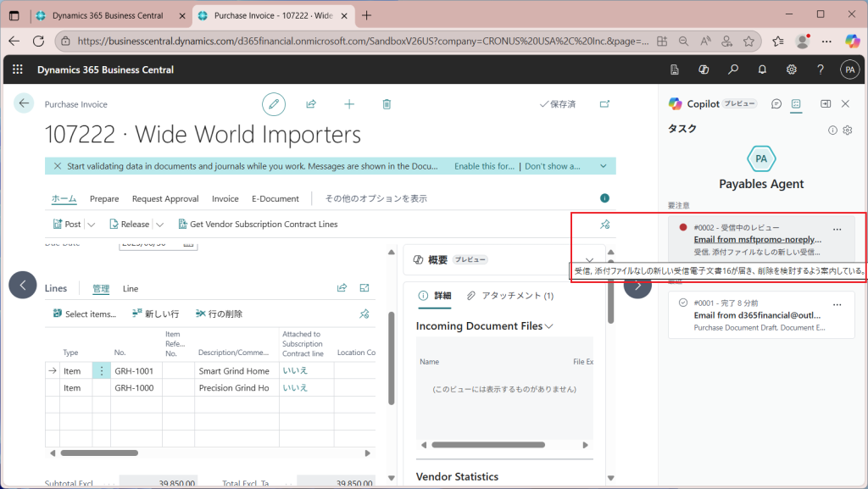Open the notifications bell
The width and height of the screenshot is (868, 489).
[x=762, y=69]
